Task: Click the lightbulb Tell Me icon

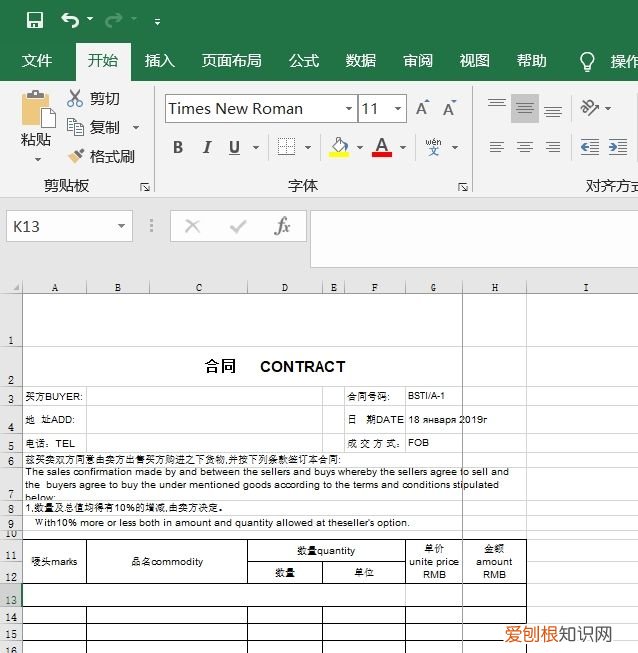Action: (x=587, y=62)
